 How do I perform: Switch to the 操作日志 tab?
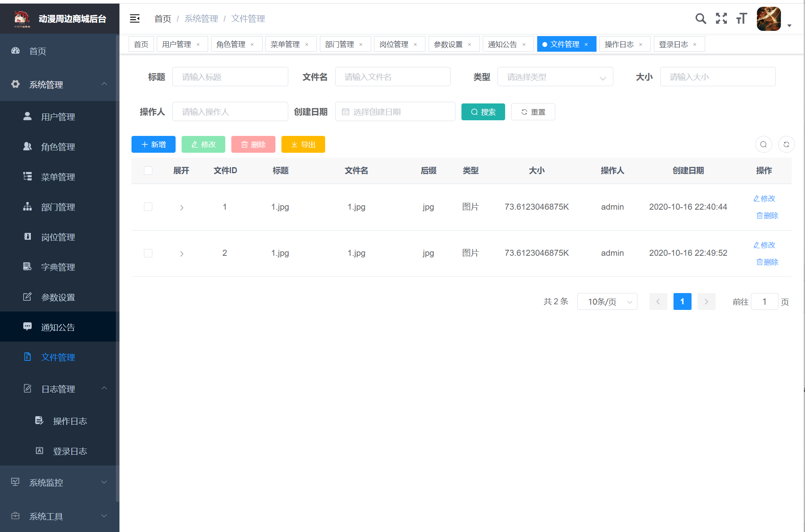point(619,44)
